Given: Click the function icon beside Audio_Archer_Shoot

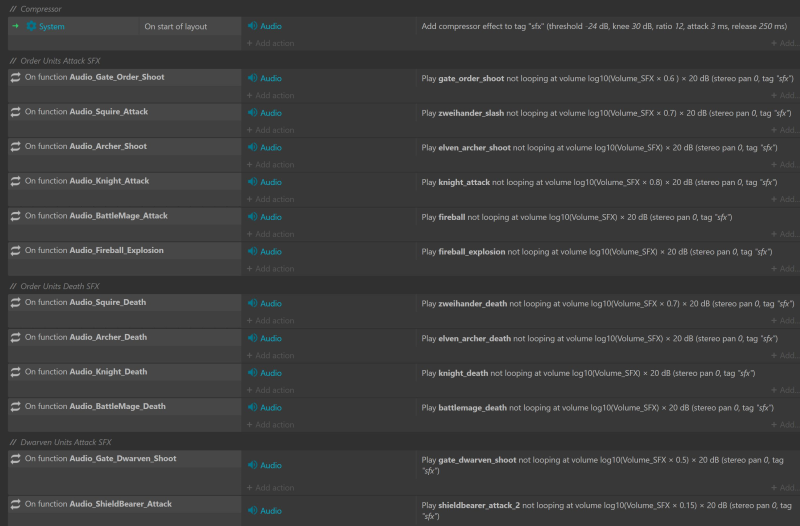Looking at the screenshot, I should pyautogui.click(x=15, y=147).
